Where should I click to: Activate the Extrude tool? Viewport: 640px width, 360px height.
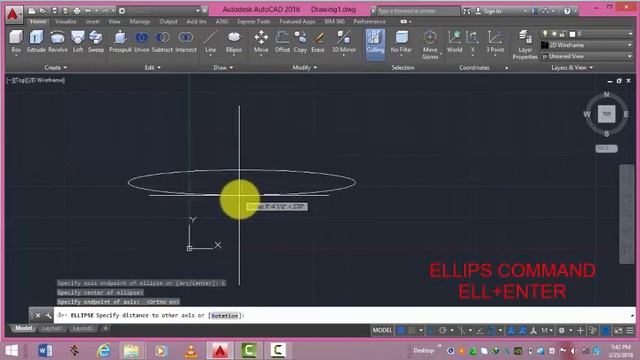(36, 42)
